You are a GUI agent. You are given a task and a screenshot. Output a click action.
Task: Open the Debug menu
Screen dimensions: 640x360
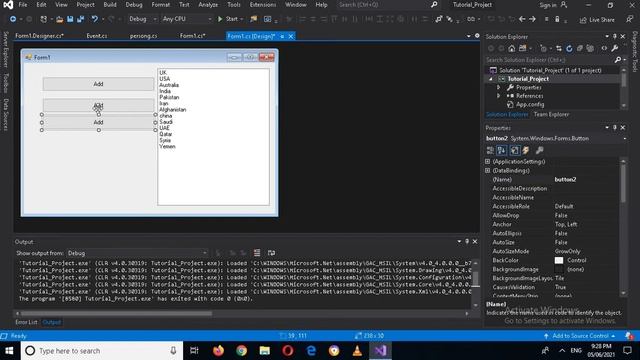pyautogui.click(x=134, y=5)
